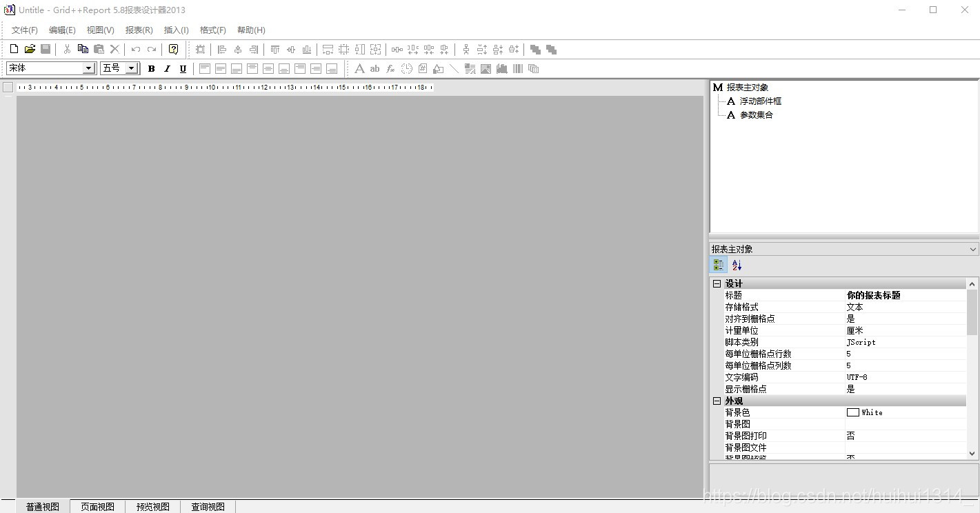
Task: Copy the selected item
Action: (83, 49)
